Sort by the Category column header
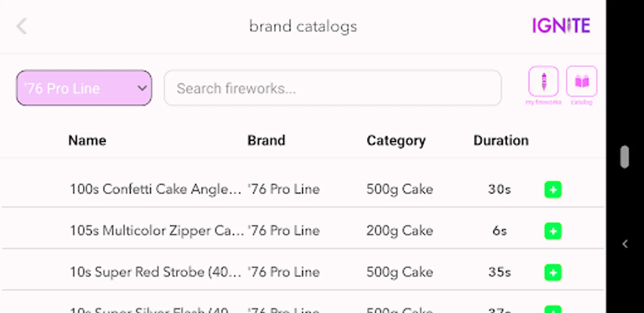Viewport: 644px width, 313px height. tap(396, 141)
